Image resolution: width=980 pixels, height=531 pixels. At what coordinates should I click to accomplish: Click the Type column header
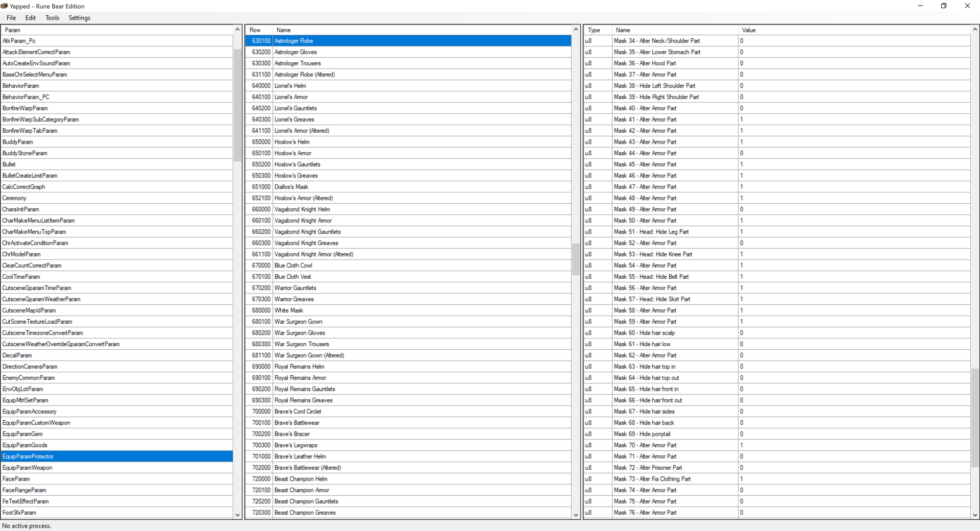(598, 30)
